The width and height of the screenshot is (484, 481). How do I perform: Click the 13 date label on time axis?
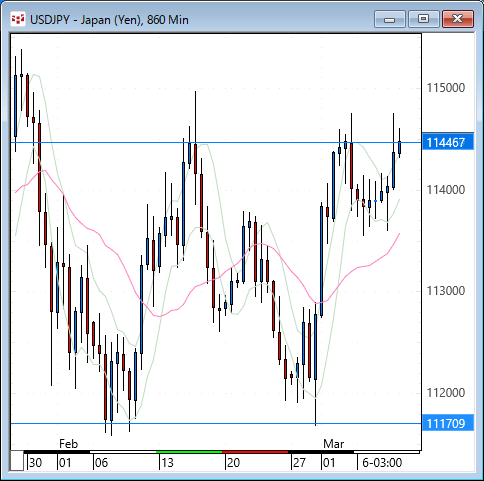(168, 463)
